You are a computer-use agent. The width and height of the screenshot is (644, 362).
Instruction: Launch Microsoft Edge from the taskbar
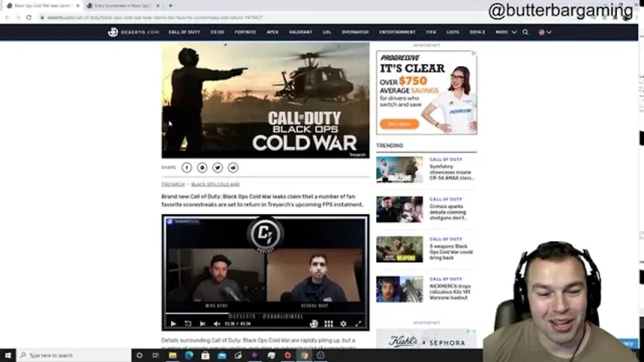click(189, 355)
